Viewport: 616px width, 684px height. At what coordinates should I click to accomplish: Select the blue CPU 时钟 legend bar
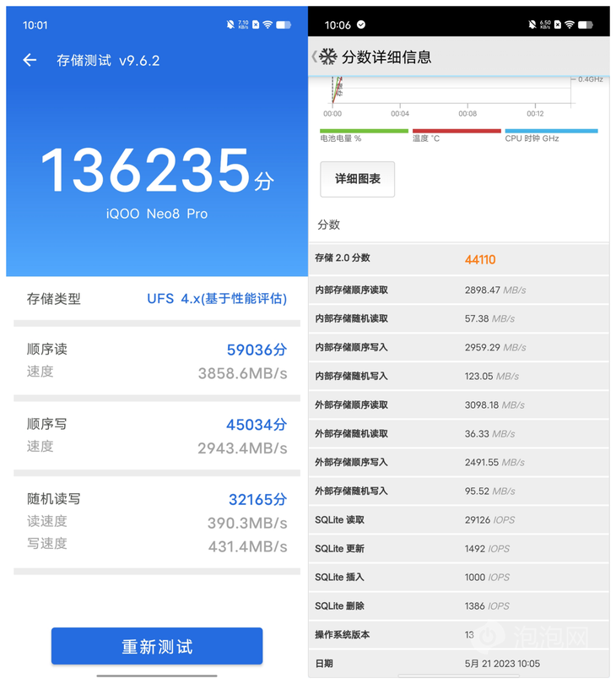[x=551, y=131]
